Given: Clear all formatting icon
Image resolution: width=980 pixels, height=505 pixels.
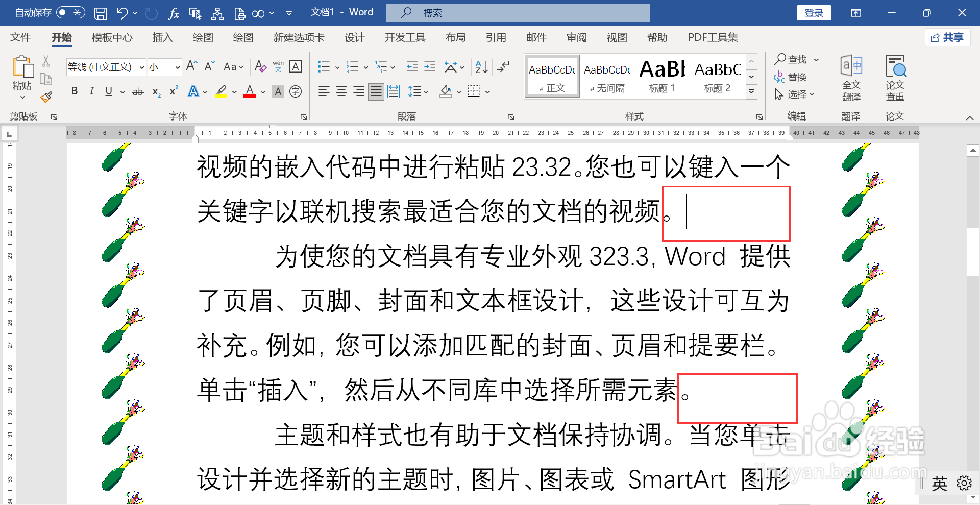Looking at the screenshot, I should pos(260,66).
